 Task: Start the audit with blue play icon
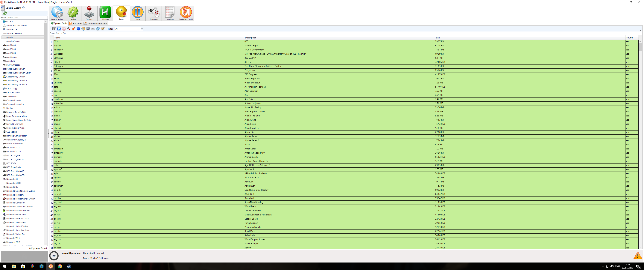point(59,29)
